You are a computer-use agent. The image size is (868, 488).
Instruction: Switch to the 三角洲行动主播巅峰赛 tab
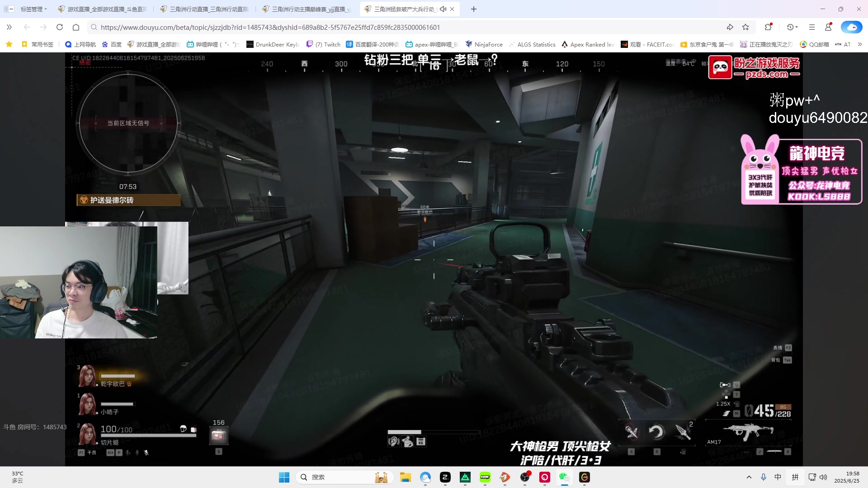(307, 9)
